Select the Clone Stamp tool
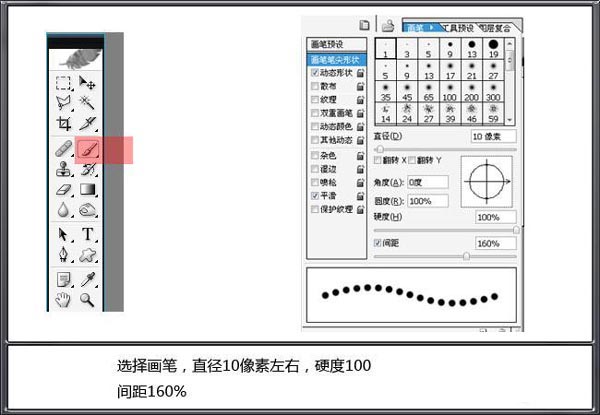Screen dimensions: 600x415 click(x=63, y=169)
